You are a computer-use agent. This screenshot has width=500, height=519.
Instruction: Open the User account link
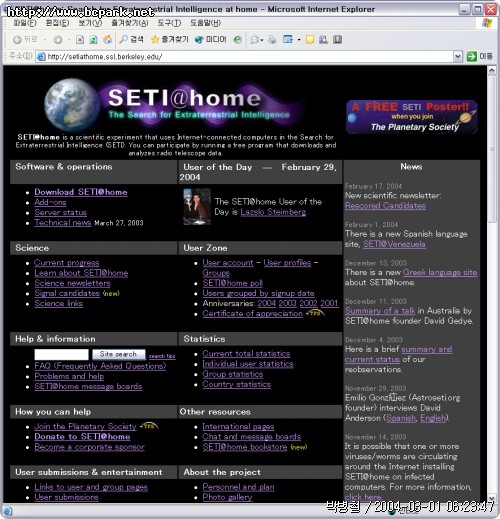(228, 263)
